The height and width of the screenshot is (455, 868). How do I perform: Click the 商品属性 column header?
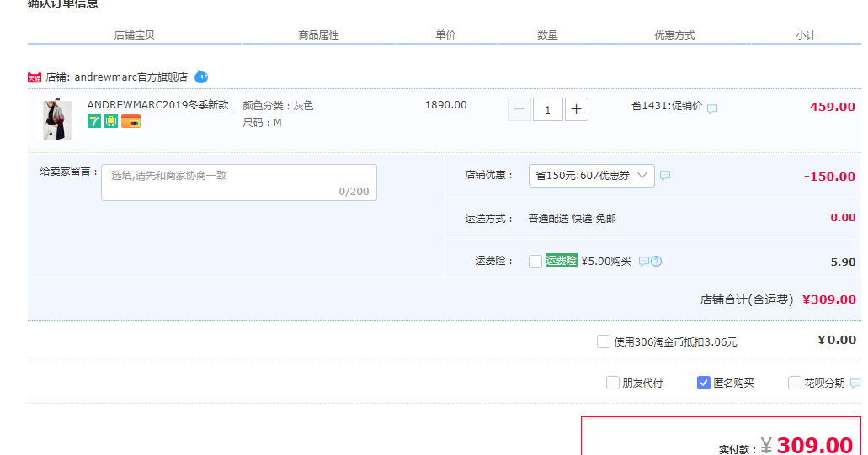(x=319, y=34)
